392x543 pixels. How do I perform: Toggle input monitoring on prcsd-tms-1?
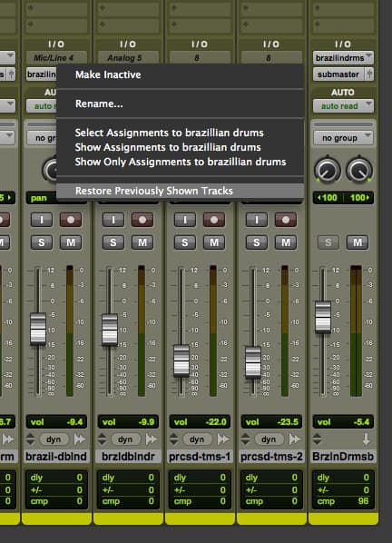point(185,220)
